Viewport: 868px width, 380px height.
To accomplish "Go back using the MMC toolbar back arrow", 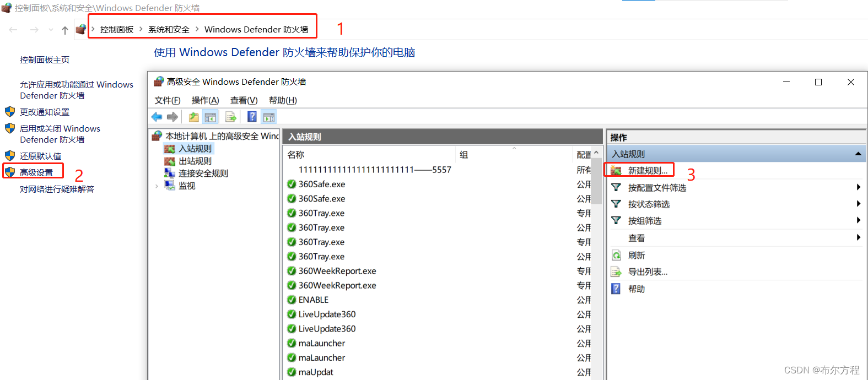I will [157, 117].
